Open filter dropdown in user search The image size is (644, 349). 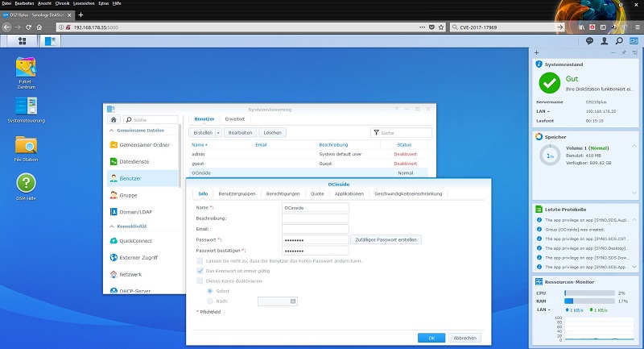376,133
